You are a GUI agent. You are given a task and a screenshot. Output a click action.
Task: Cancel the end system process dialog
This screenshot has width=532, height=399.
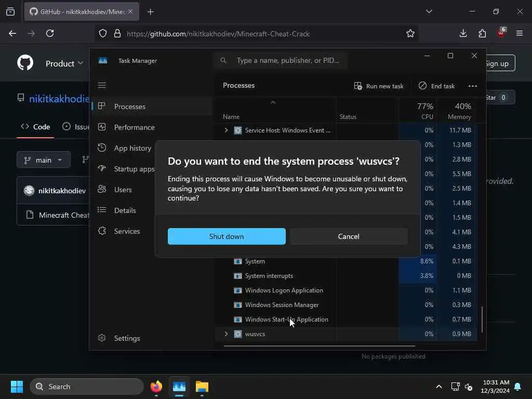349,236
